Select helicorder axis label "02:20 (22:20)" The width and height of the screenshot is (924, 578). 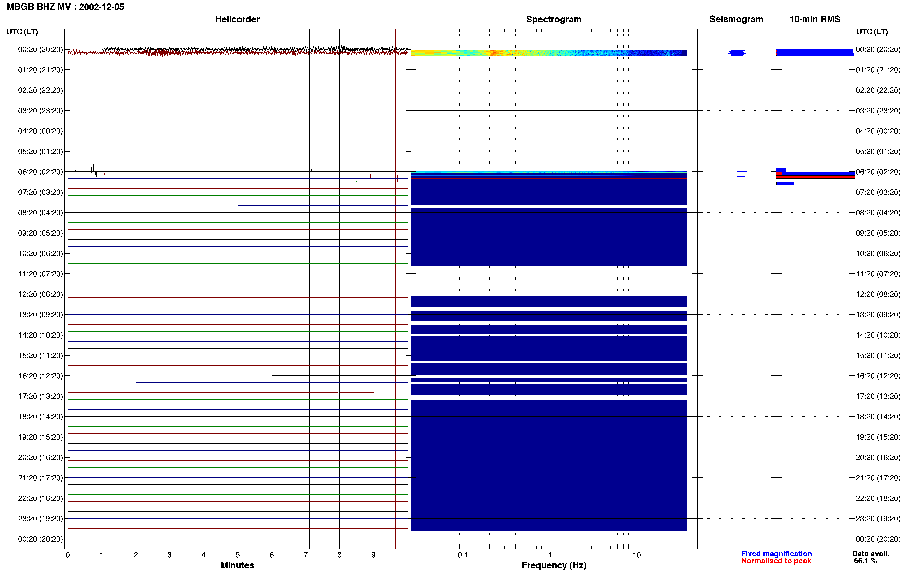pyautogui.click(x=41, y=90)
